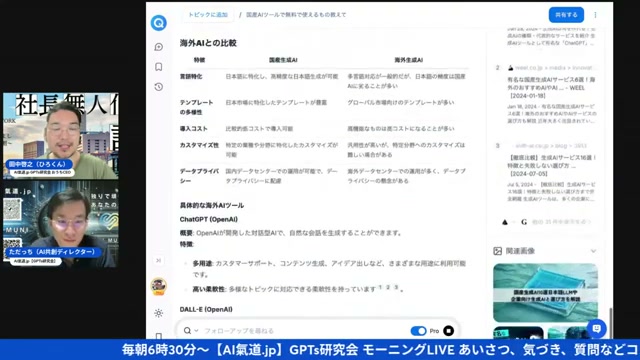Click citation number 1 after 高い柔軟性
This screenshot has width=640, height=360.
[380, 287]
